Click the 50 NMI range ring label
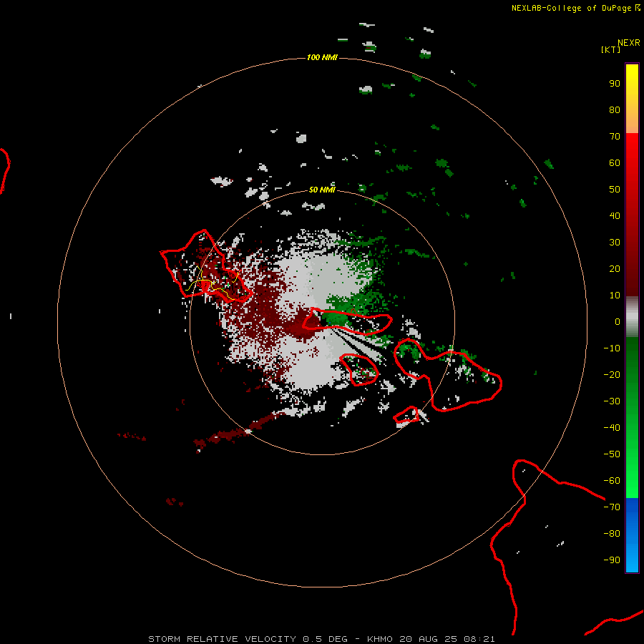 322,190
